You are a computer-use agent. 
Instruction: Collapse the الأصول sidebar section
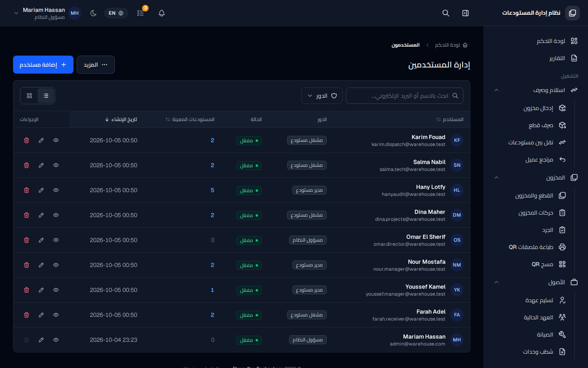[536, 282]
